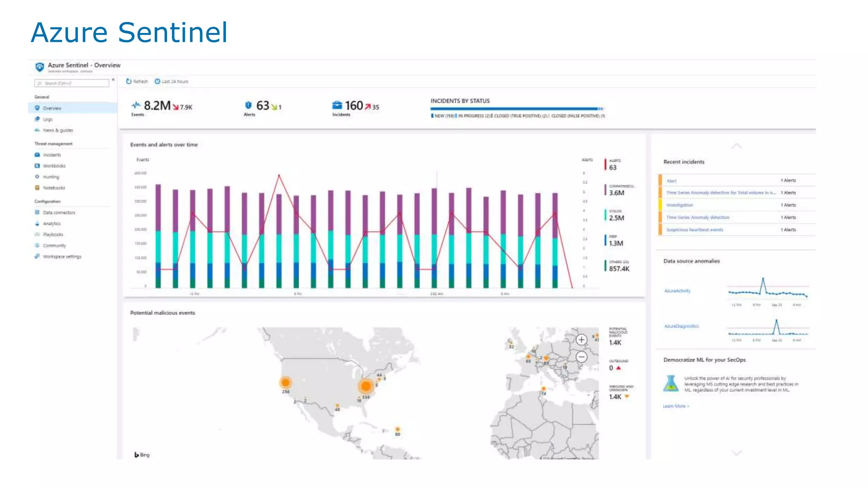Viewport: 868px width, 488px height.
Task: Click the Workspace settings item
Action: 62,257
